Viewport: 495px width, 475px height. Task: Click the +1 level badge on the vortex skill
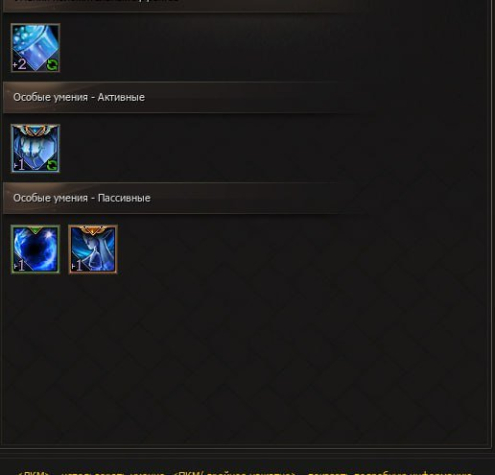point(19,266)
